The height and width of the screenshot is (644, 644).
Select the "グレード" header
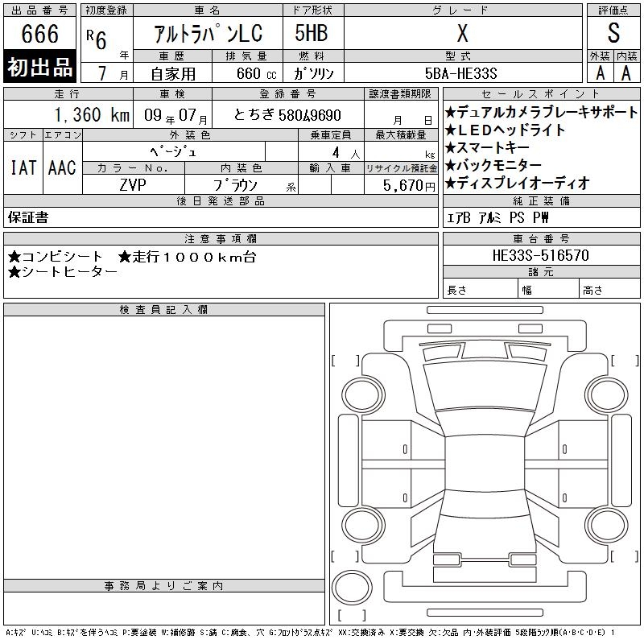[x=464, y=10]
